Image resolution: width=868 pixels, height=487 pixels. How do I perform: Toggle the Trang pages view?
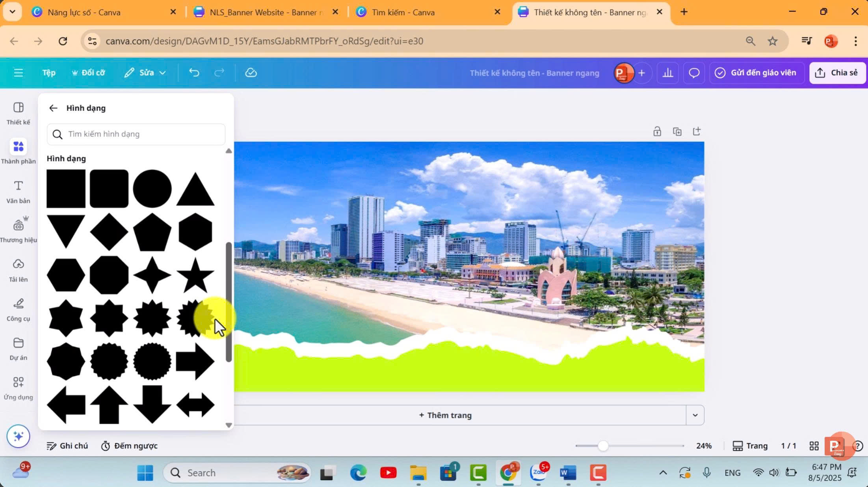point(750,446)
